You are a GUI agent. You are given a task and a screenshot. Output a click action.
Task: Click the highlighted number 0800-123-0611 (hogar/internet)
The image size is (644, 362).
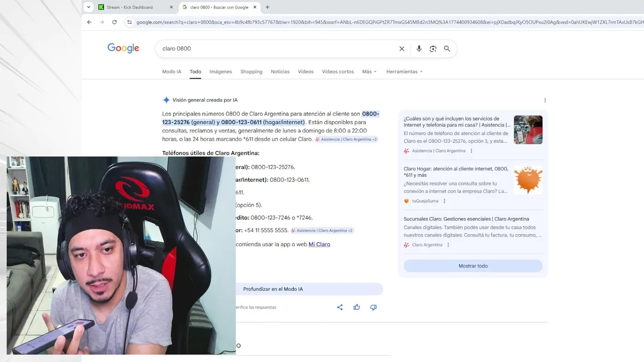[263, 122]
